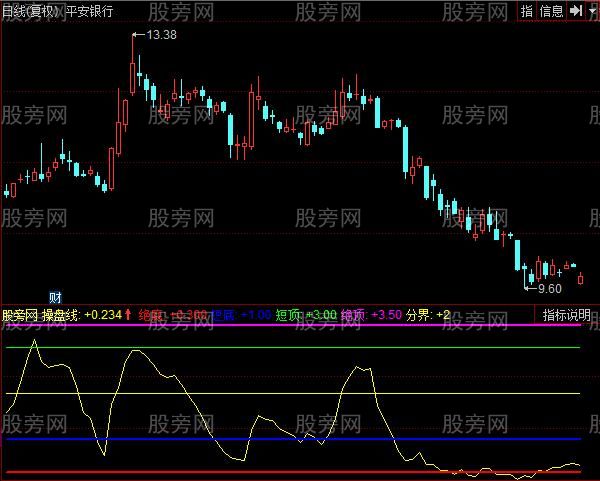Select the 绝底 +0.300 label
Image resolution: width=600 pixels, height=481 pixels.
[x=173, y=315]
